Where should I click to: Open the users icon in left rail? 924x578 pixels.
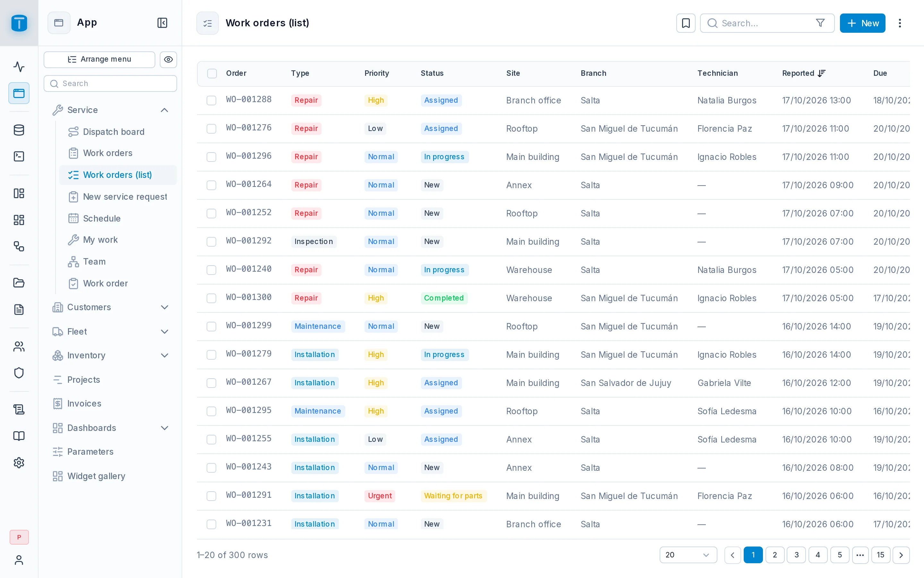tap(19, 346)
